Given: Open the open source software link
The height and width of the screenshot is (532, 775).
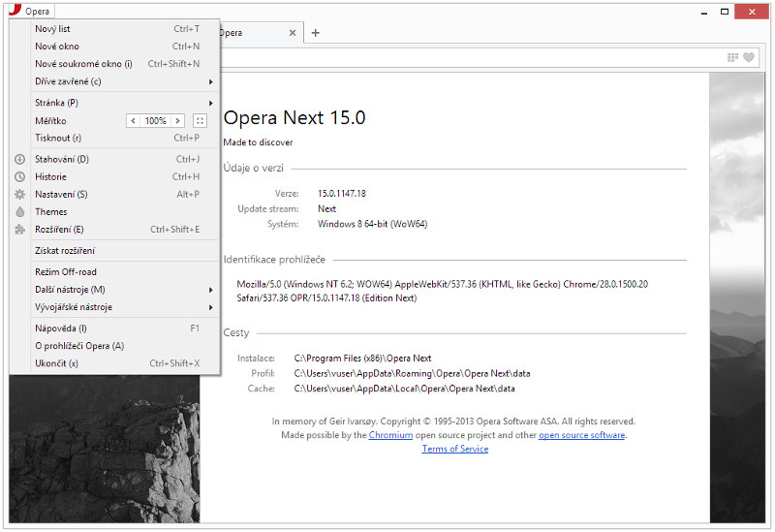Looking at the screenshot, I should pos(582,435).
